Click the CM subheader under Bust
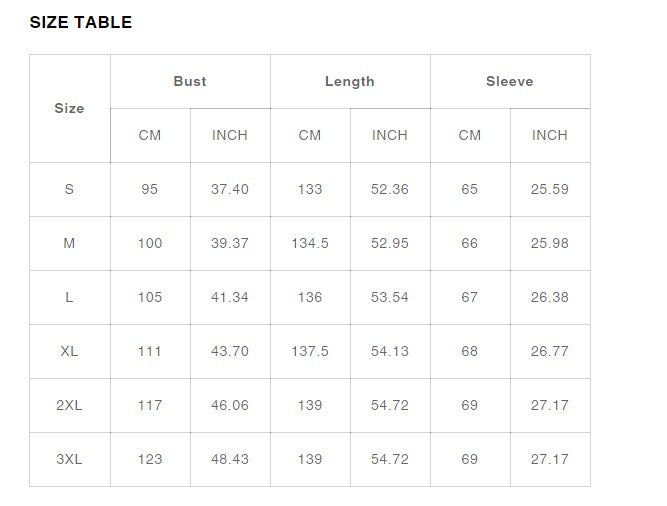Viewport: 667px width, 506px height. 150,135
